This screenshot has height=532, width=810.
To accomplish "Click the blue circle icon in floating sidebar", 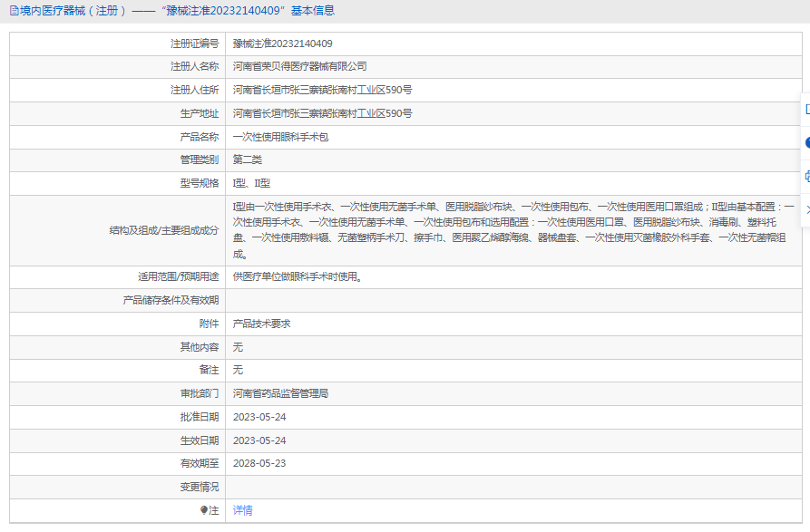I will [x=806, y=142].
